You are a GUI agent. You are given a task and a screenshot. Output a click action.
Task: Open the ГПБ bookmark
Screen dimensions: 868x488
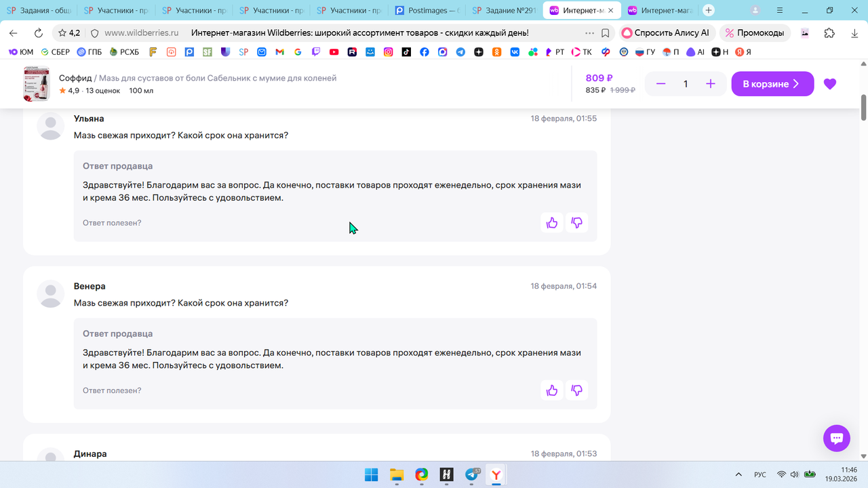click(x=90, y=52)
